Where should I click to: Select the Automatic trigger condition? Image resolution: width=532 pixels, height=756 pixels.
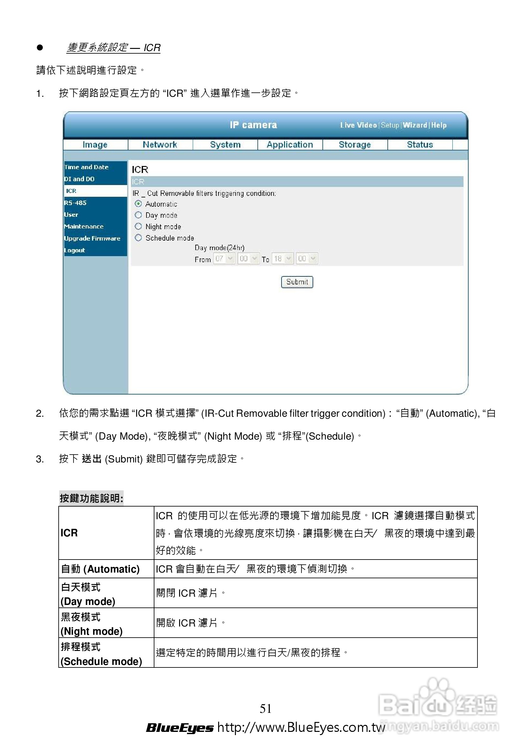[139, 204]
